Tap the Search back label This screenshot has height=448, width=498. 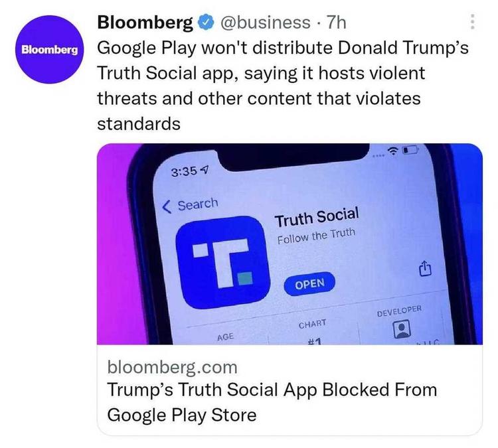coord(198,204)
